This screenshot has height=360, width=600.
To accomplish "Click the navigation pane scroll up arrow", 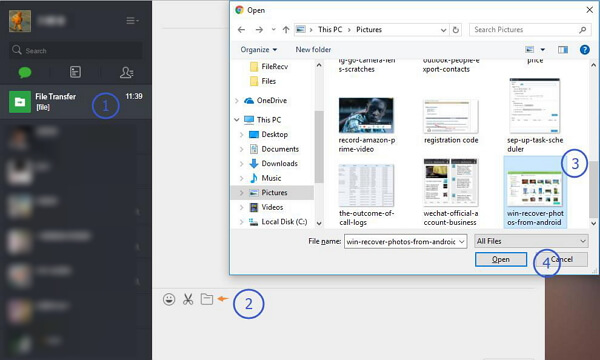I will (319, 65).
